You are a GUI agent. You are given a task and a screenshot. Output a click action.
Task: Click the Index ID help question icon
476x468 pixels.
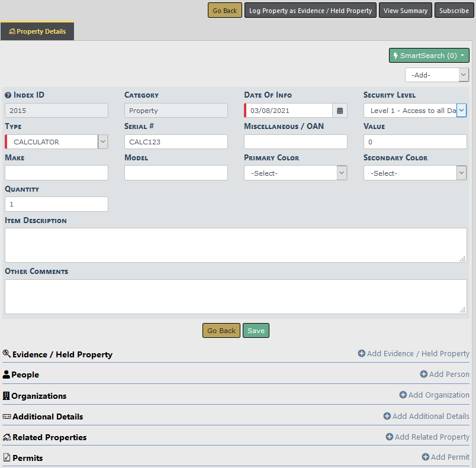coord(8,95)
